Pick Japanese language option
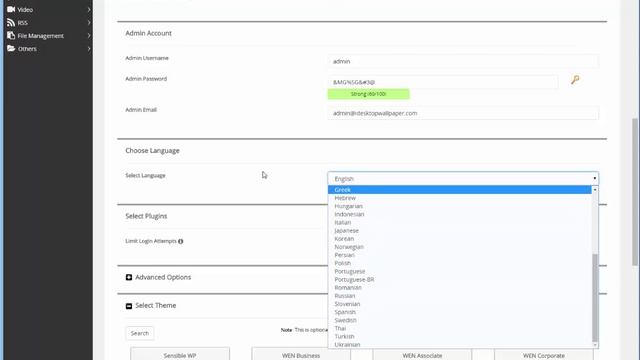 460,231
